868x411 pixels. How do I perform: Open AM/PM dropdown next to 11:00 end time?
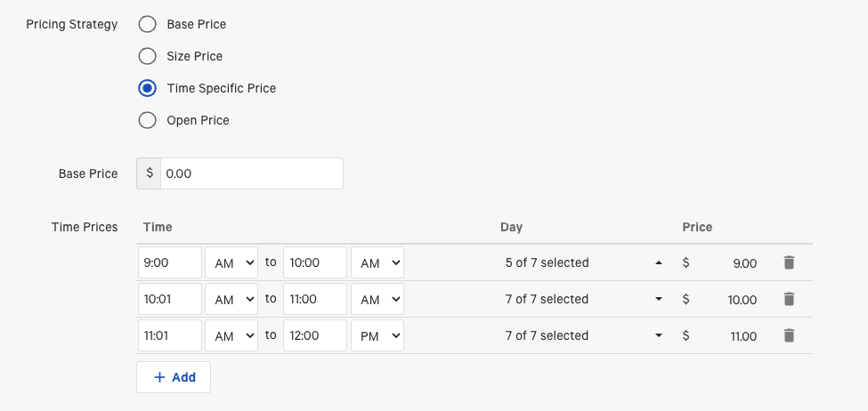point(377,299)
